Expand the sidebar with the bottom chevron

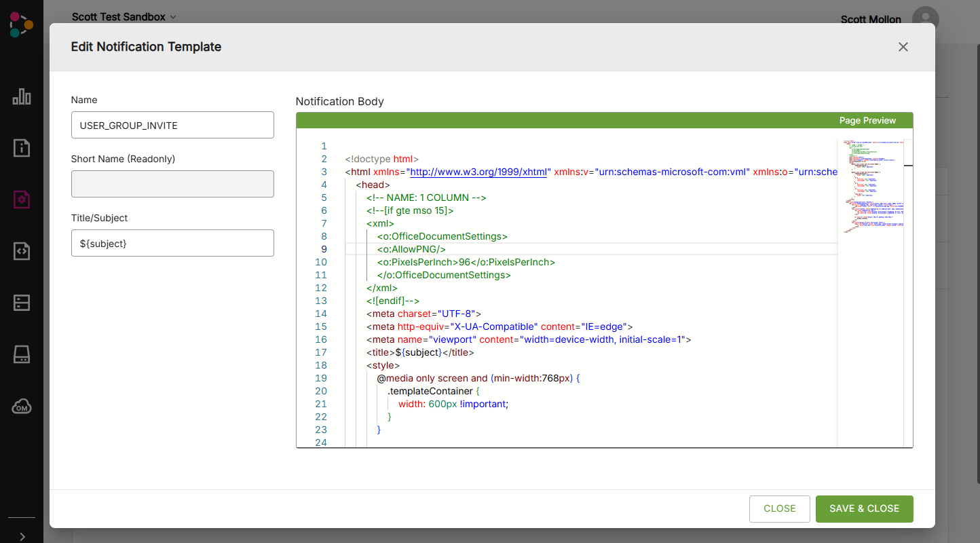click(x=22, y=536)
